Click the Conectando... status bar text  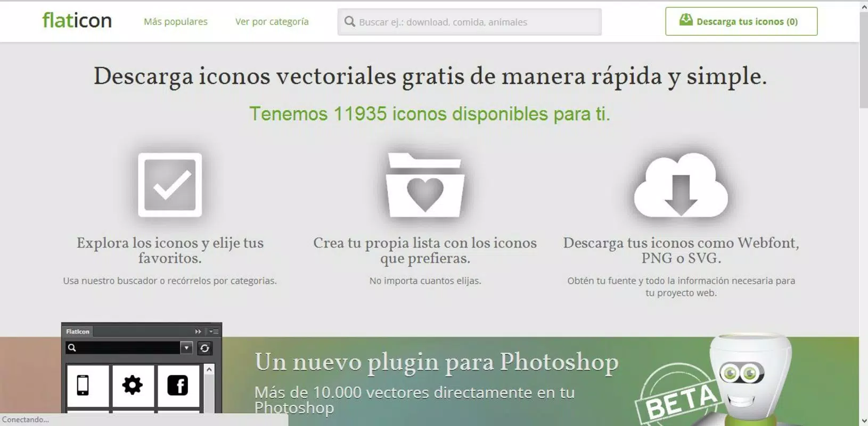pyautogui.click(x=26, y=420)
